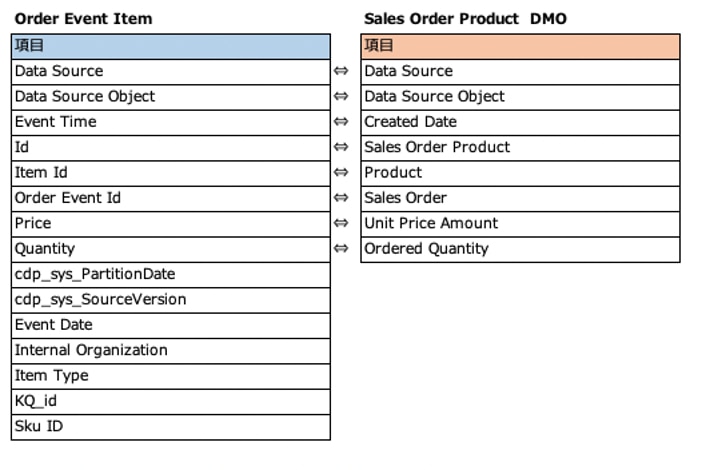The image size is (702, 470).
Task: Click the mapping arrow beside Data Source
Action: (341, 72)
